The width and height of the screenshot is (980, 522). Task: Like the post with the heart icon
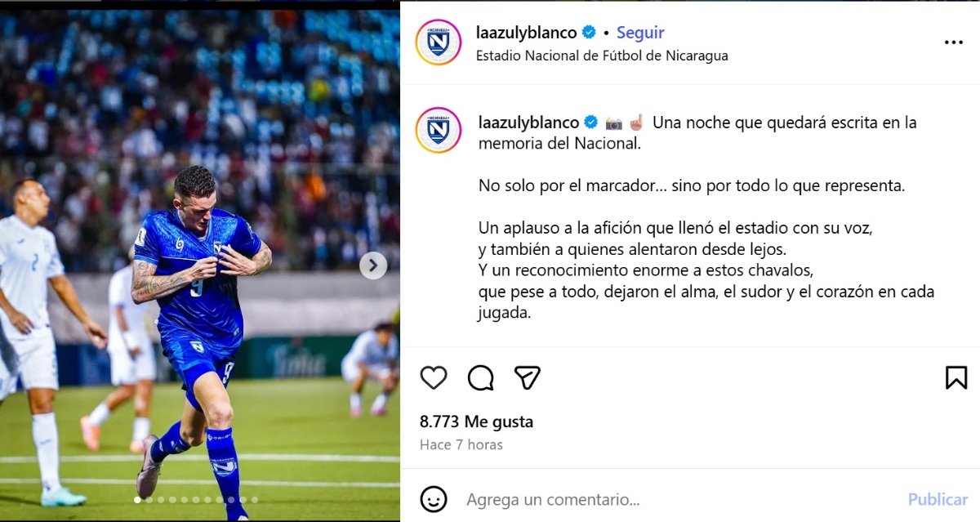[434, 377]
